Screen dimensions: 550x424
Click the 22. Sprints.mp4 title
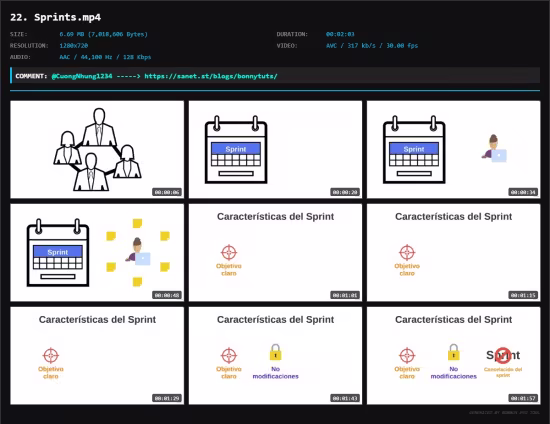click(x=55, y=17)
